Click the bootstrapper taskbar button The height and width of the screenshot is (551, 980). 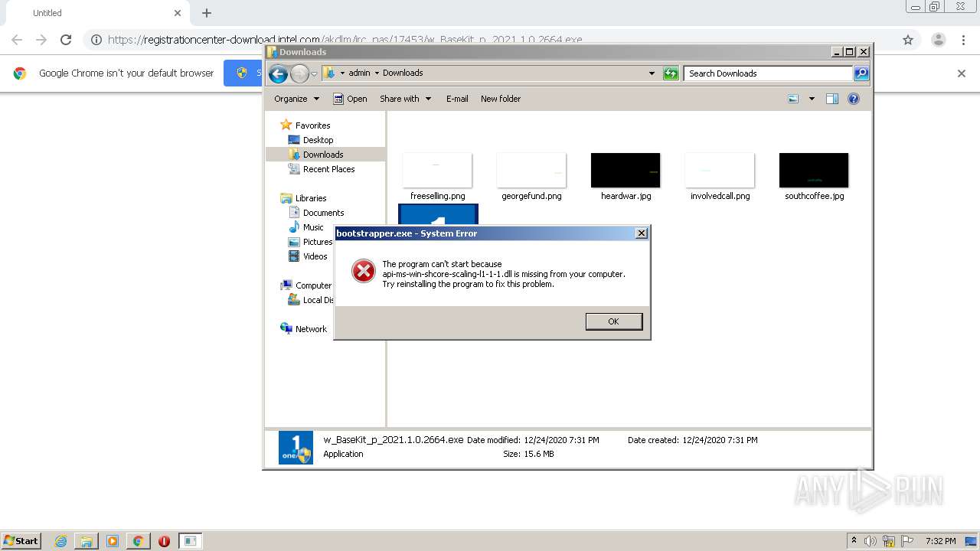(190, 541)
